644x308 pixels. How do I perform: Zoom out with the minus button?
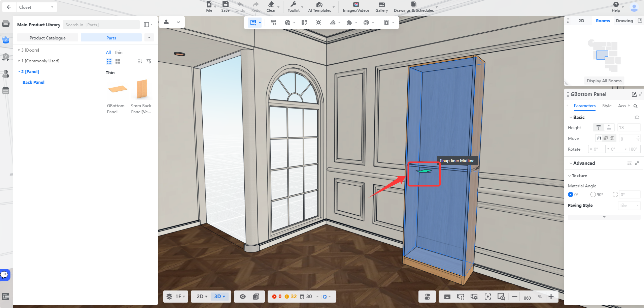tap(514, 297)
